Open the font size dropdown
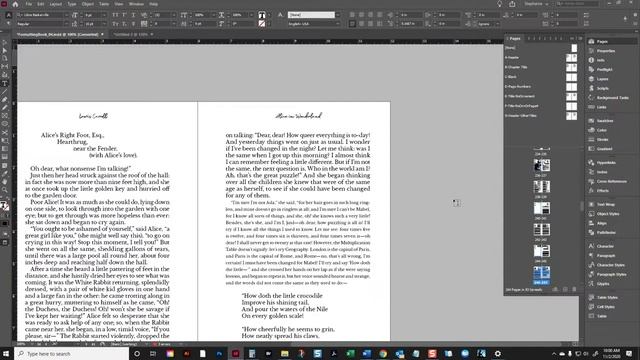 [x=104, y=15]
